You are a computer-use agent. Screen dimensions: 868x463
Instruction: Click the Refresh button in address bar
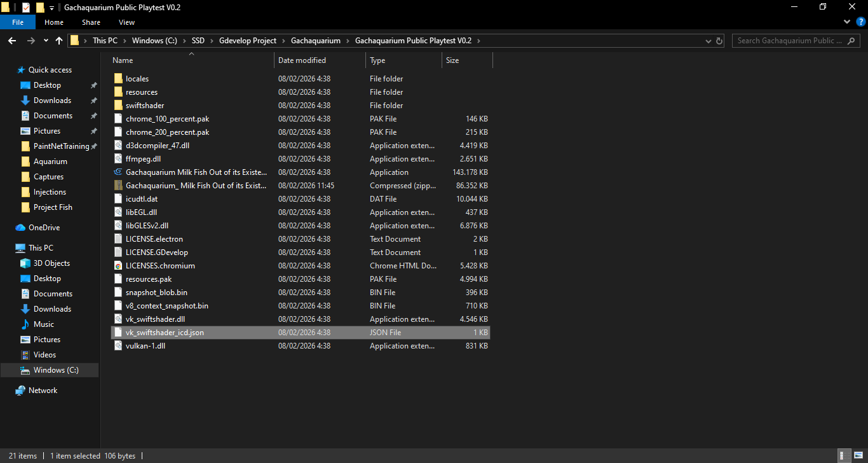tap(719, 41)
